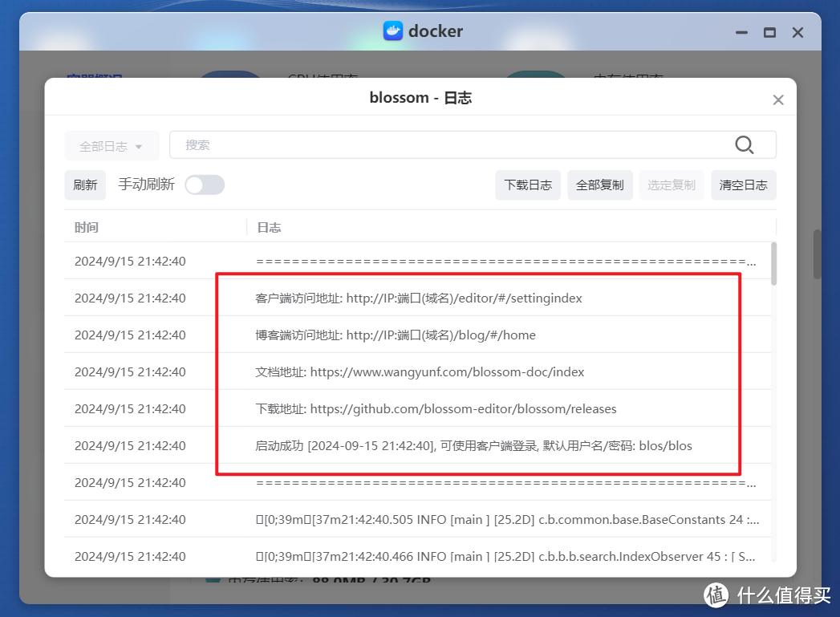840x617 pixels.
Task: Click 下载日志 to download logs
Action: [528, 185]
